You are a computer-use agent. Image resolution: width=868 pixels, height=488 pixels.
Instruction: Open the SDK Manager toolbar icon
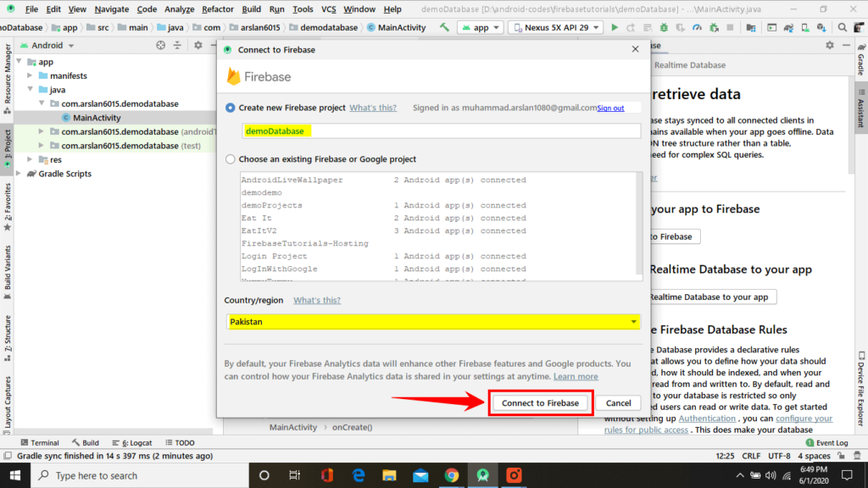822,26
